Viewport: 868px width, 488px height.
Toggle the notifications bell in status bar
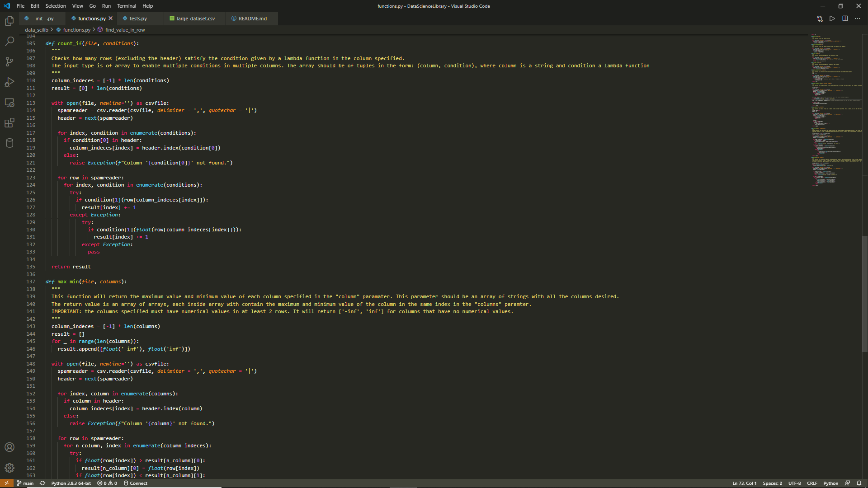[x=859, y=483]
